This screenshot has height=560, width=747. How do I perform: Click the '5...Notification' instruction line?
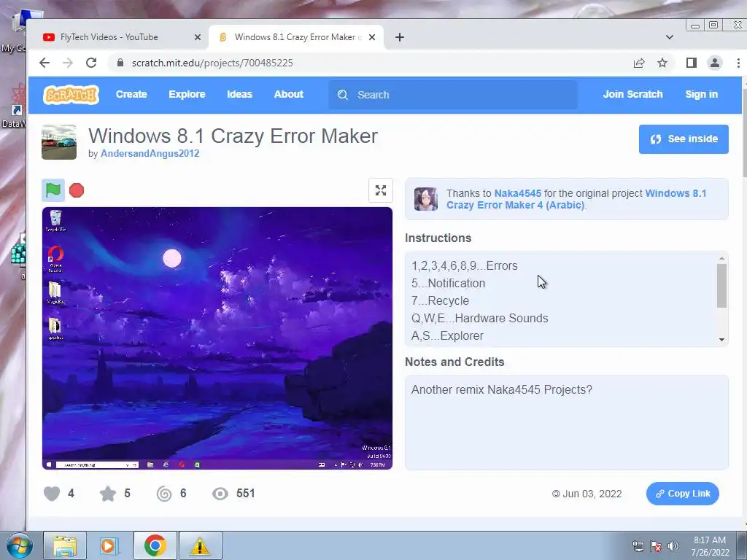[449, 284]
